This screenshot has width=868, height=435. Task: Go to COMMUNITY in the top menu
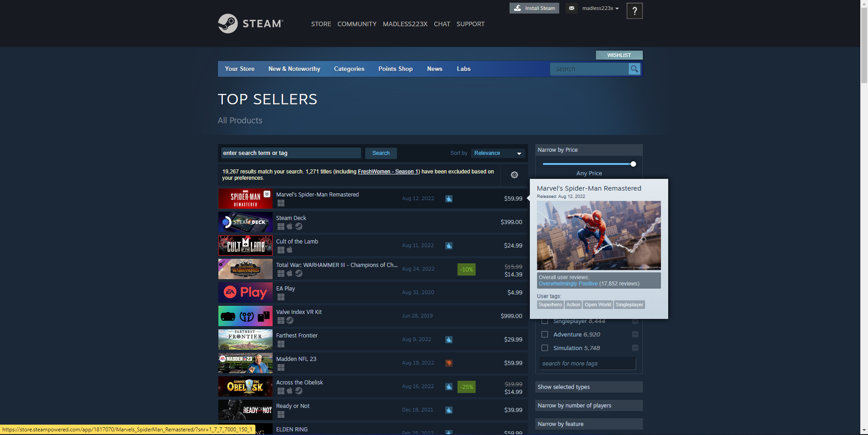(x=357, y=24)
